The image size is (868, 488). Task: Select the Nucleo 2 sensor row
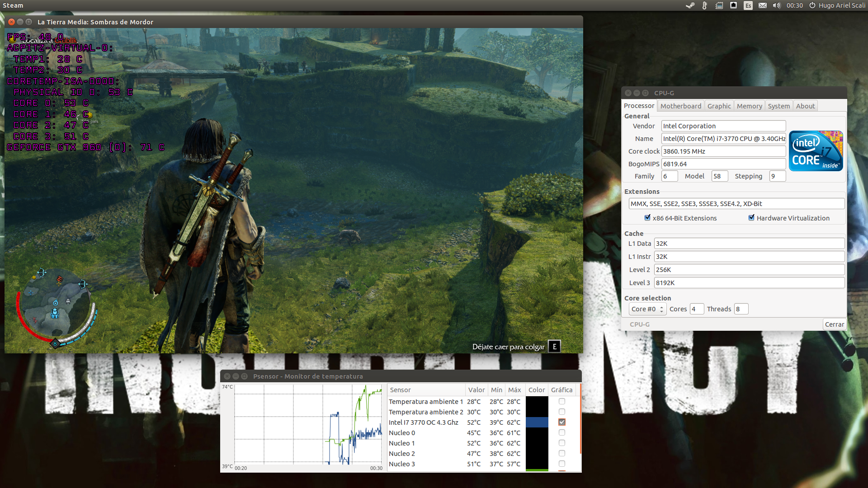click(x=484, y=453)
